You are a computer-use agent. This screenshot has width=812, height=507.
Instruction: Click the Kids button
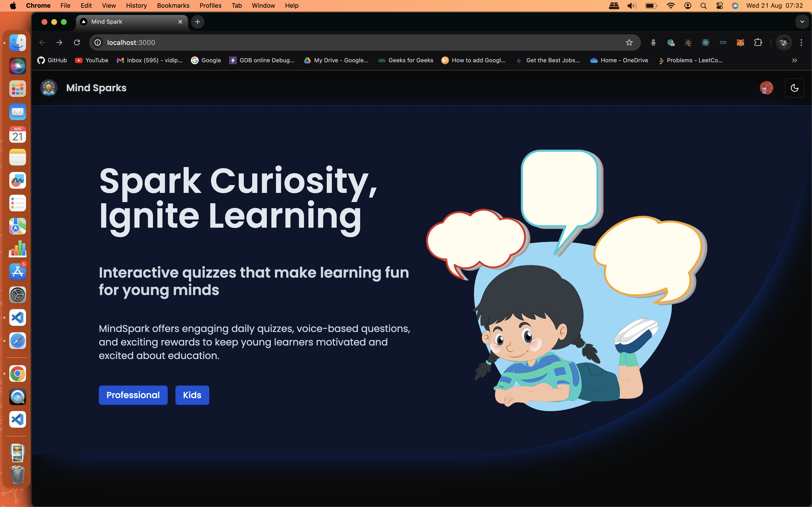[192, 395]
